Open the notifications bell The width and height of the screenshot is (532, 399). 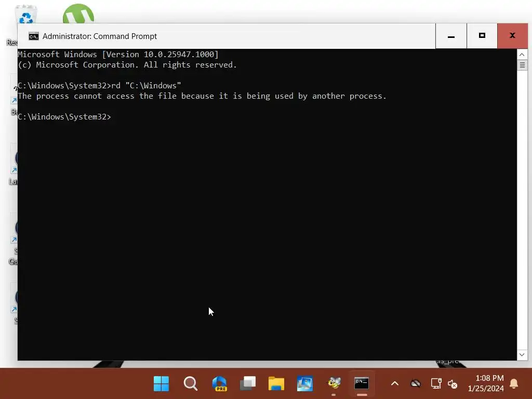tap(514, 383)
